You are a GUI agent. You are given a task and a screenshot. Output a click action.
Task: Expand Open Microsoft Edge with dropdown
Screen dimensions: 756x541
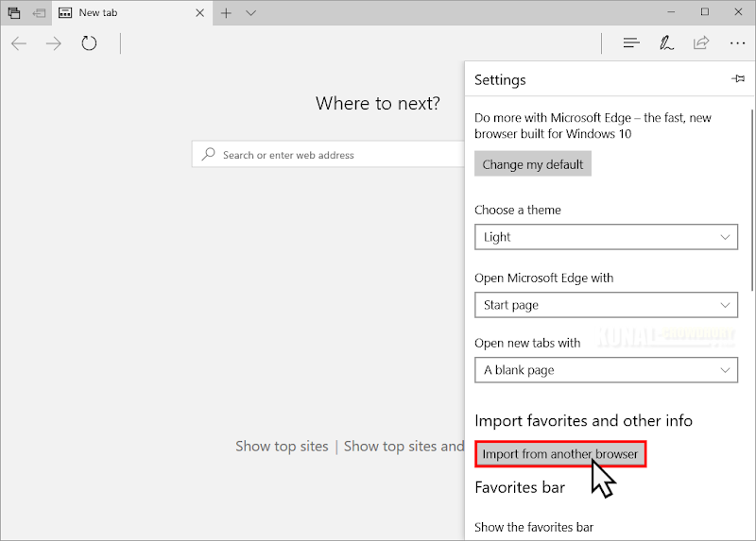[606, 305]
